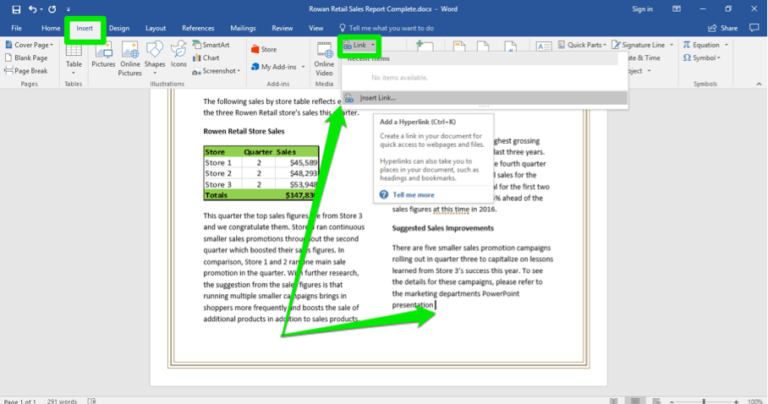Image resolution: width=768 pixels, height=404 pixels.
Task: Switch to the Home tab
Action: point(50,28)
